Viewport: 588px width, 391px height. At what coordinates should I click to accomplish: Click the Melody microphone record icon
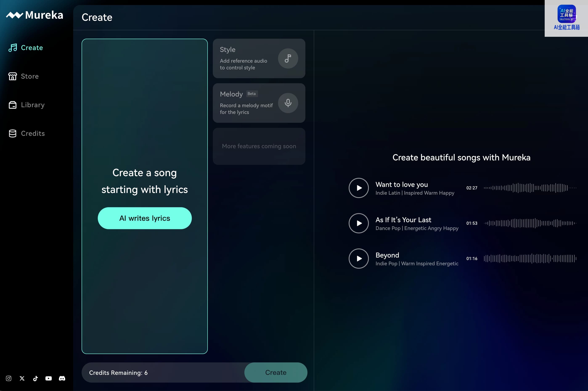[288, 103]
